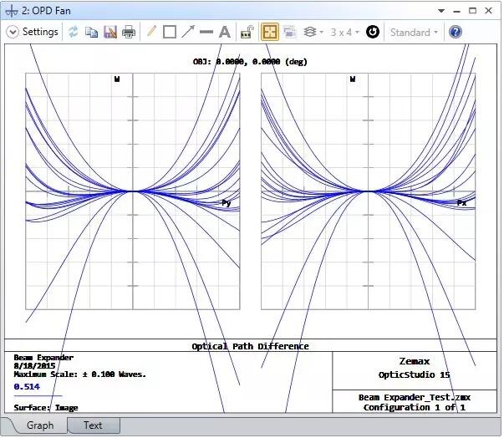Expand the Settings chevron
This screenshot has height=438, width=504.
click(x=13, y=32)
